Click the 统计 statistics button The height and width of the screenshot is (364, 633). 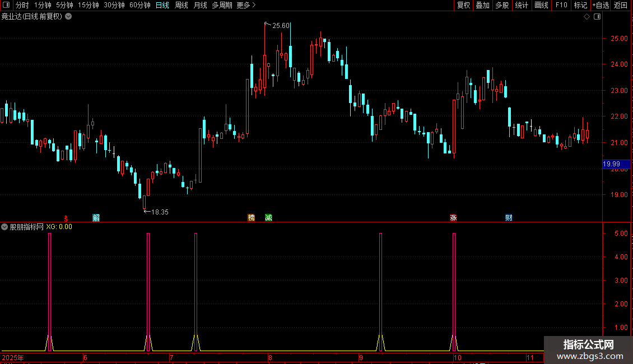click(x=522, y=5)
